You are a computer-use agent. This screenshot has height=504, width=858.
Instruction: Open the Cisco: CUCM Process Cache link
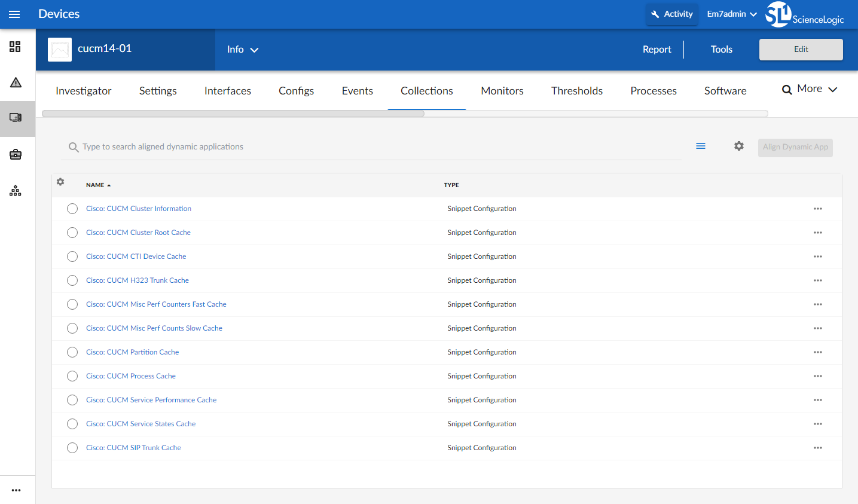tap(130, 376)
